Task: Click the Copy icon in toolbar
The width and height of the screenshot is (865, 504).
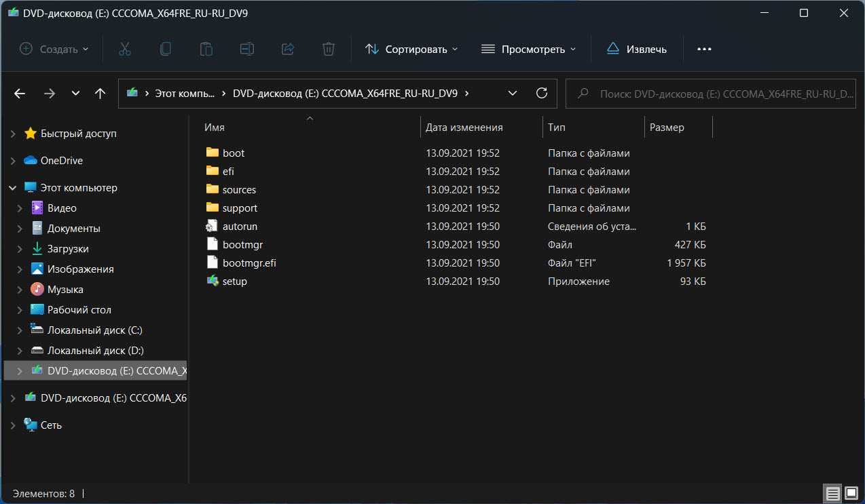Action: point(165,49)
